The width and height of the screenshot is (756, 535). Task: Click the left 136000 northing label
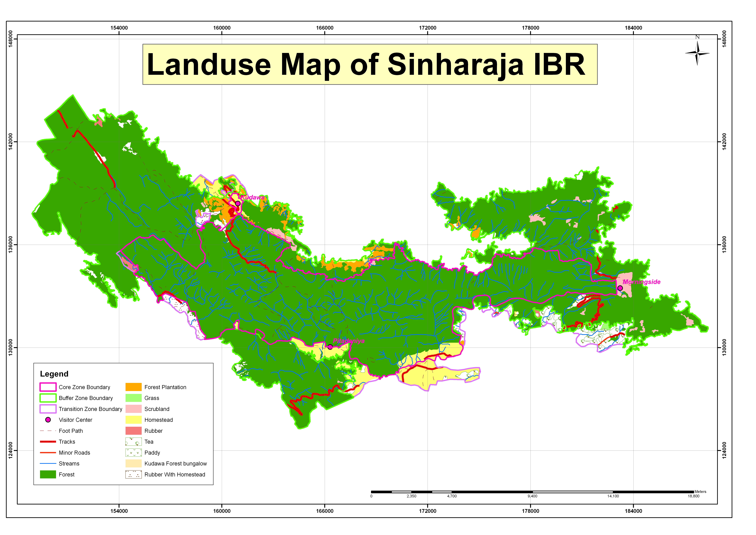[11, 245]
